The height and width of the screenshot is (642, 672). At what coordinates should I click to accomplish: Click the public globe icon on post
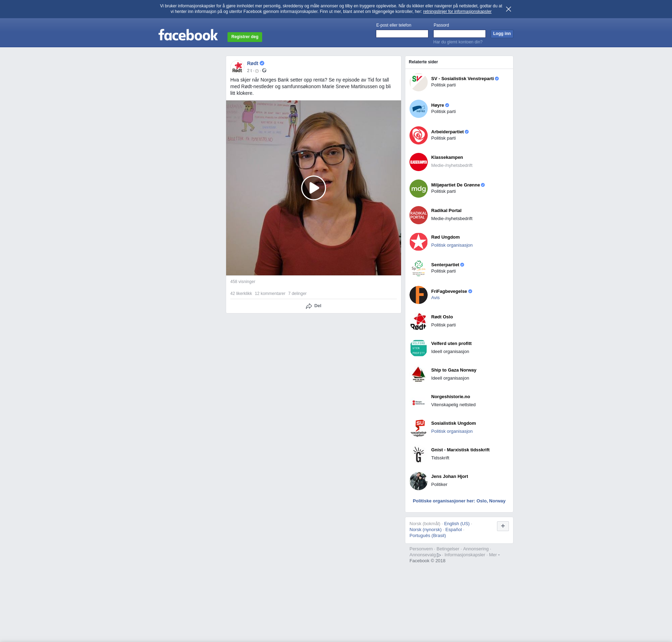click(264, 71)
